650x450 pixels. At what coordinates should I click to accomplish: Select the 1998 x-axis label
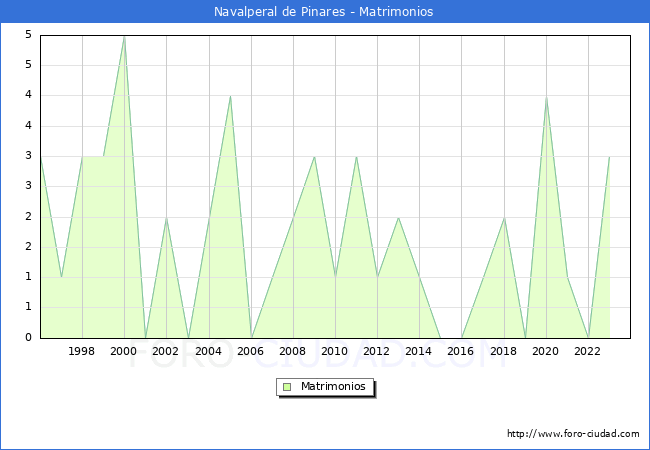point(82,351)
